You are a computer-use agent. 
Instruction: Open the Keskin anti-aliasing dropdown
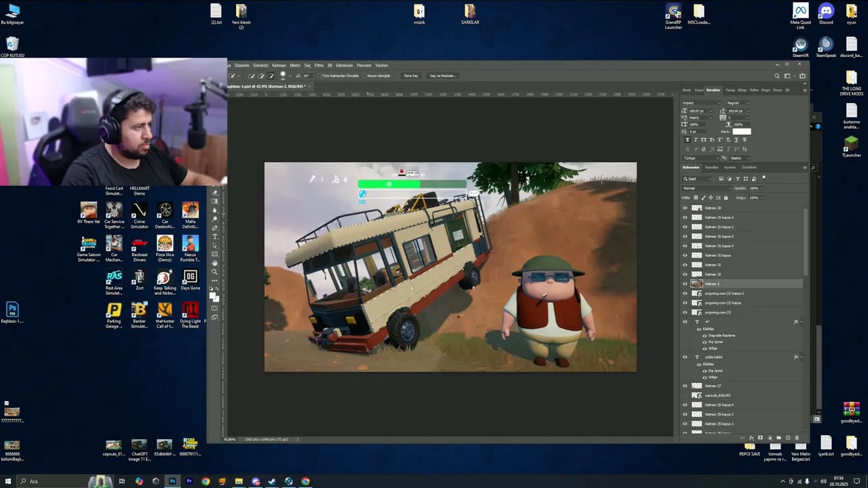coord(741,158)
